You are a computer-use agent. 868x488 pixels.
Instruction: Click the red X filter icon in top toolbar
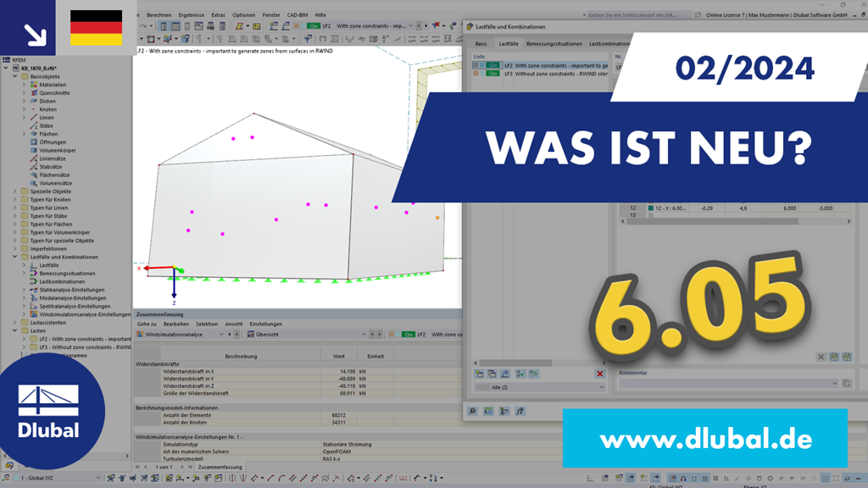[437, 25]
